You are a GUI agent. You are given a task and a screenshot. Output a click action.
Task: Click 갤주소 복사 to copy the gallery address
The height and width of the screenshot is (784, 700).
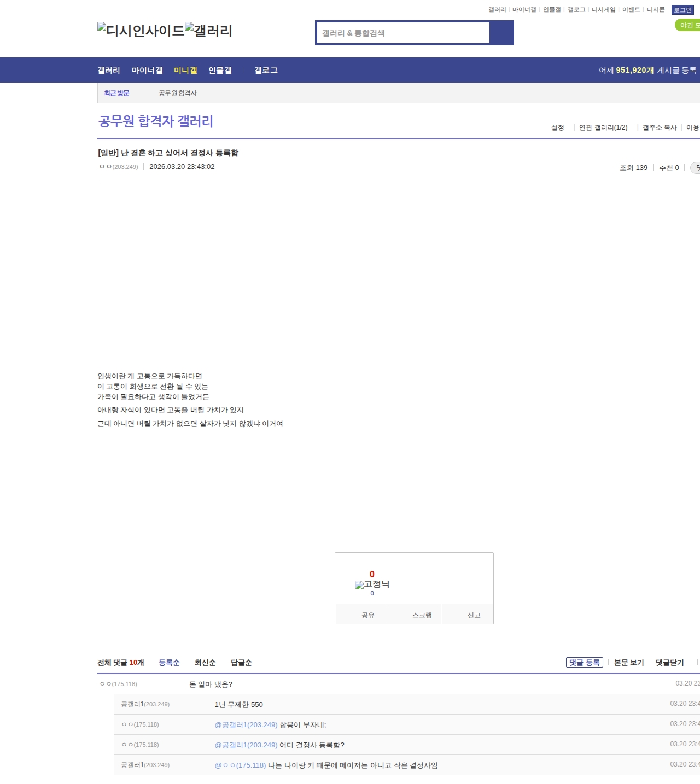pyautogui.click(x=660, y=127)
